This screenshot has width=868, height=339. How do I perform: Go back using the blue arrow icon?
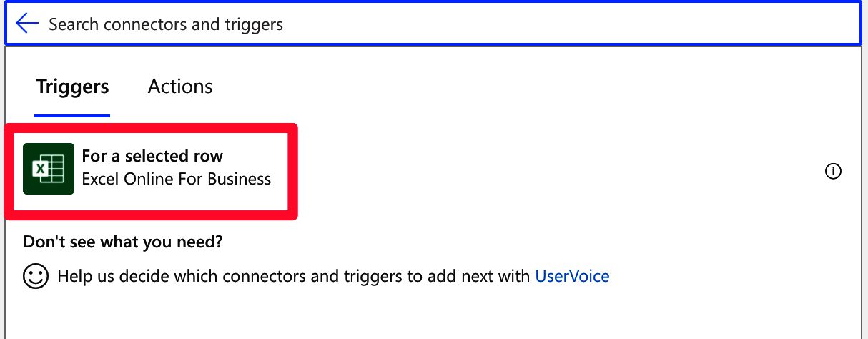pos(27,24)
